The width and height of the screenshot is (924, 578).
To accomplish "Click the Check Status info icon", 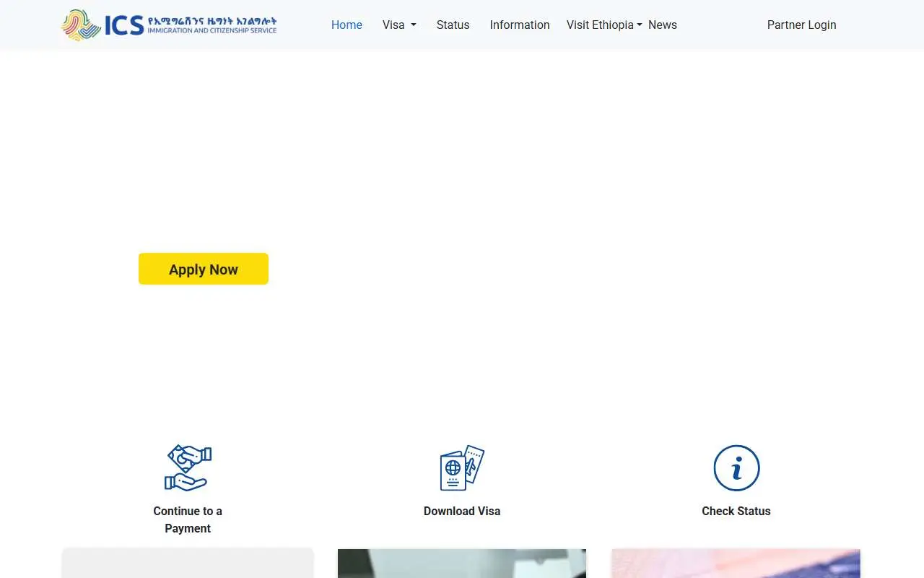I will pos(736,468).
